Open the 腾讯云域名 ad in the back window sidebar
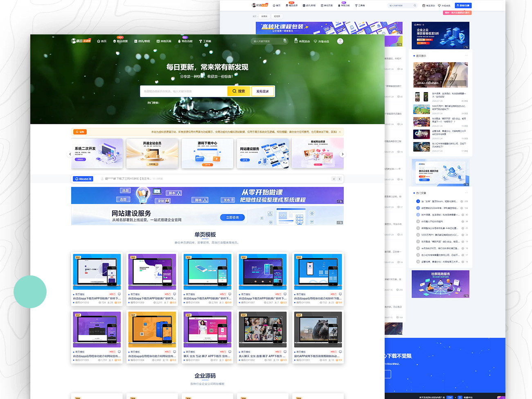Image resolution: width=532 pixels, height=399 pixels. click(440, 172)
